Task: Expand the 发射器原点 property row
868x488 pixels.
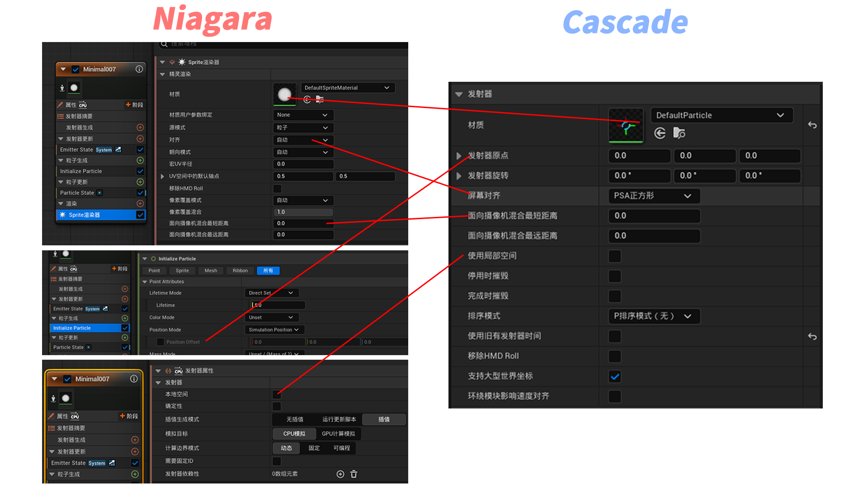Action: (459, 156)
